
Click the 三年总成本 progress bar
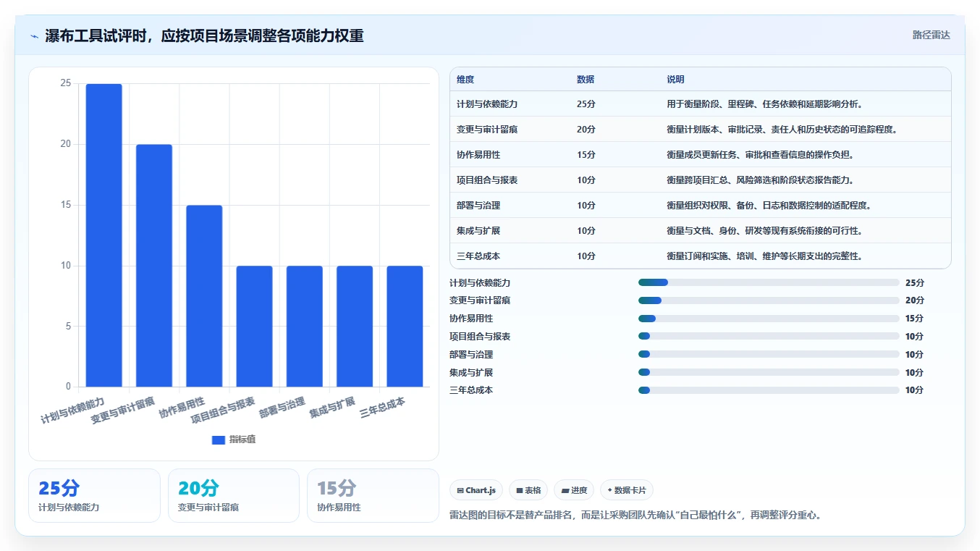click(x=769, y=390)
